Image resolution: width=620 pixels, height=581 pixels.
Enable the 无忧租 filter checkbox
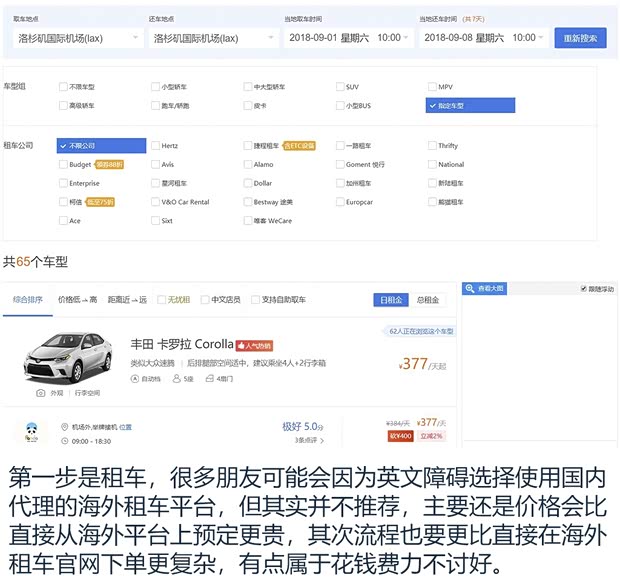point(161,300)
